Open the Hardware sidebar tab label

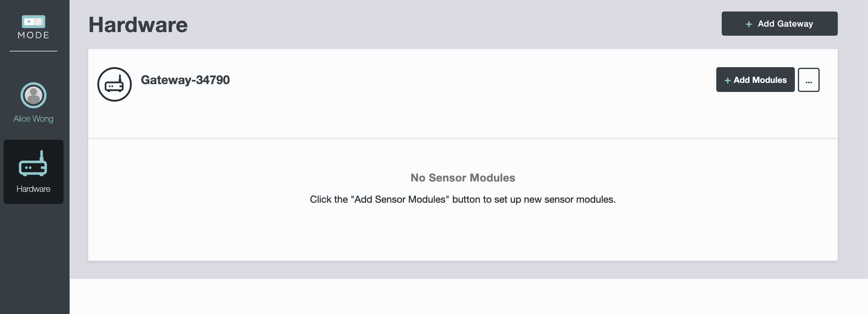33,189
